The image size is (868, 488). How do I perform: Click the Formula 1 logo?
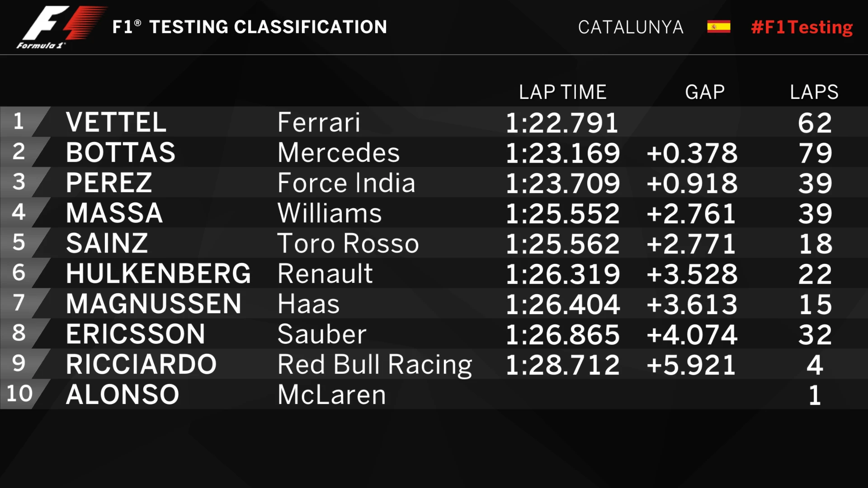61,27
